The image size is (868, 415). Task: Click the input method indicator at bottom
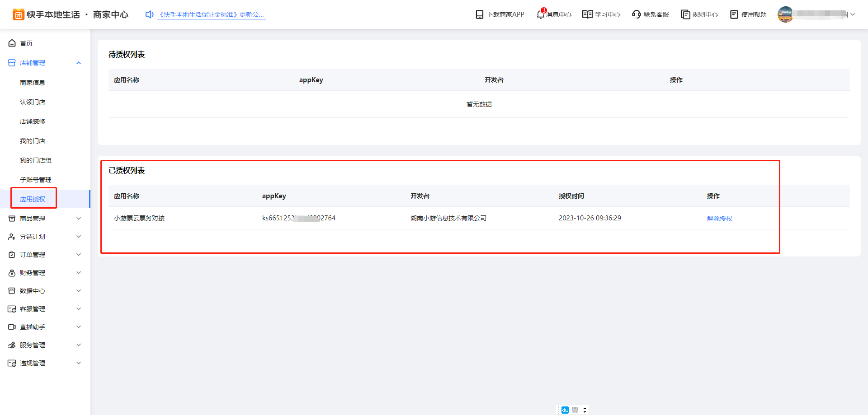click(x=565, y=410)
